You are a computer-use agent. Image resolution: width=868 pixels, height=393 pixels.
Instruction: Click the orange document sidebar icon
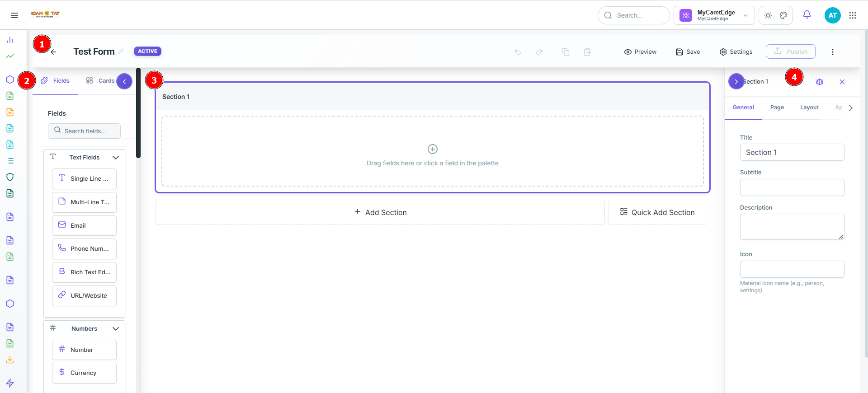pos(10,112)
